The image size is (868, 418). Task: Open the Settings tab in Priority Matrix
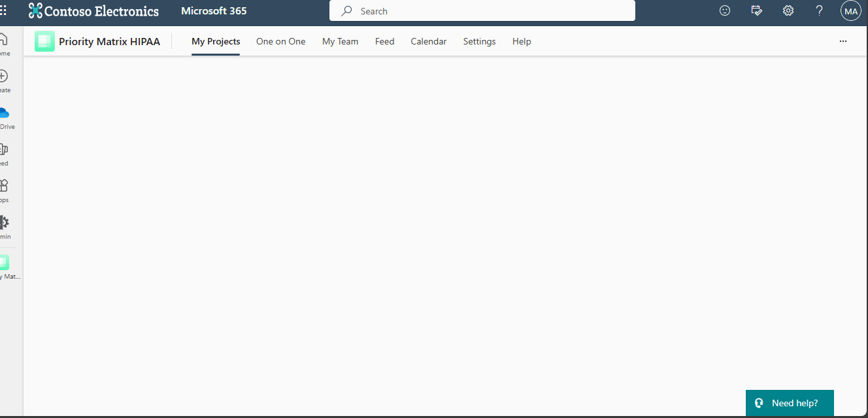click(x=479, y=41)
